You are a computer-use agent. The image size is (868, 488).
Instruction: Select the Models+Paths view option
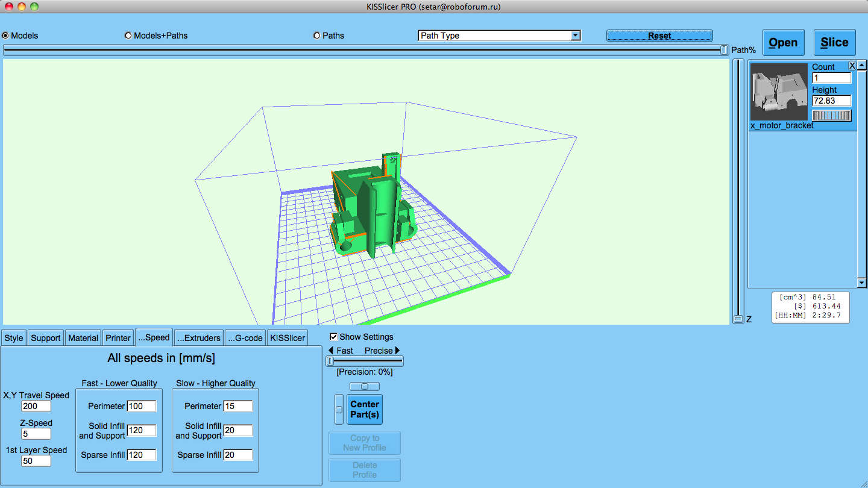pos(128,36)
